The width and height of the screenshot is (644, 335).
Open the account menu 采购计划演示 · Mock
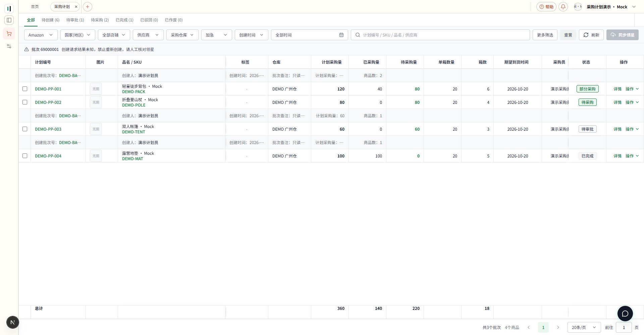(606, 7)
